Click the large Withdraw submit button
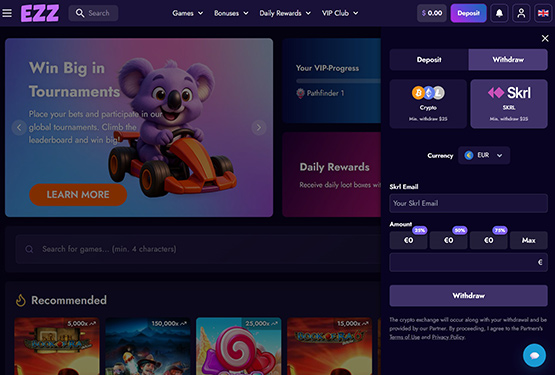Screen dimensions: 555x375 pyautogui.click(x=468, y=296)
